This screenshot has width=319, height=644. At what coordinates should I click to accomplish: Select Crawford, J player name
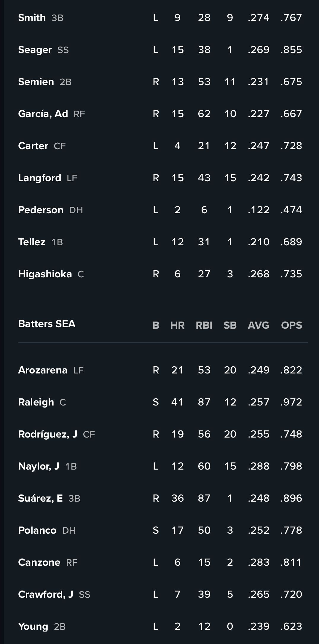click(45, 594)
